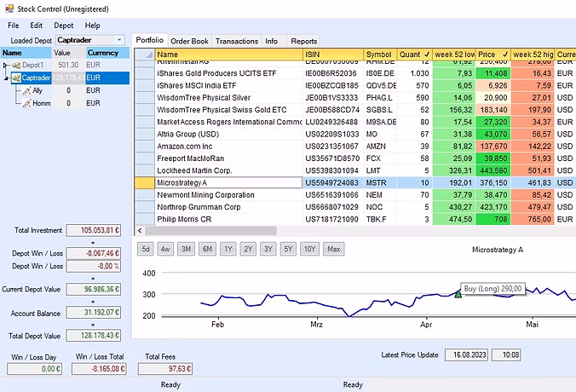The image size is (576, 392).
Task: Set chart range to 6M
Action: [207, 249]
